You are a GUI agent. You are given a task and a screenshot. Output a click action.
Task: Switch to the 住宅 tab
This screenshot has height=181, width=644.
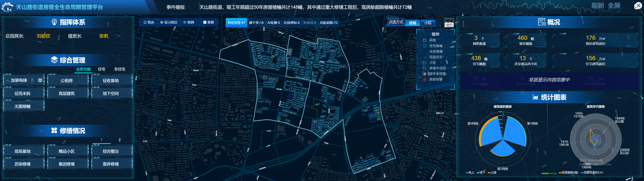[101, 69]
